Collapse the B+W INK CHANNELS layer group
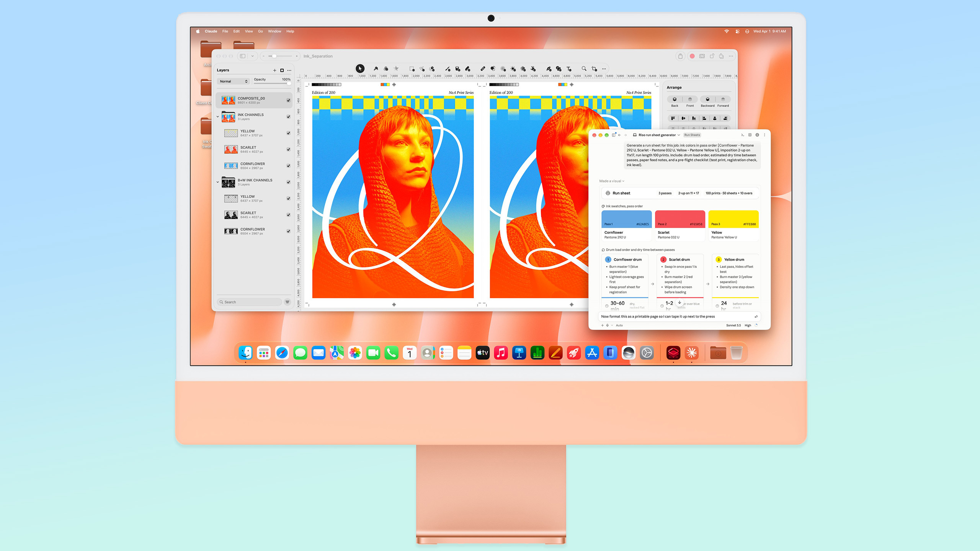The width and height of the screenshot is (980, 551). click(x=218, y=182)
